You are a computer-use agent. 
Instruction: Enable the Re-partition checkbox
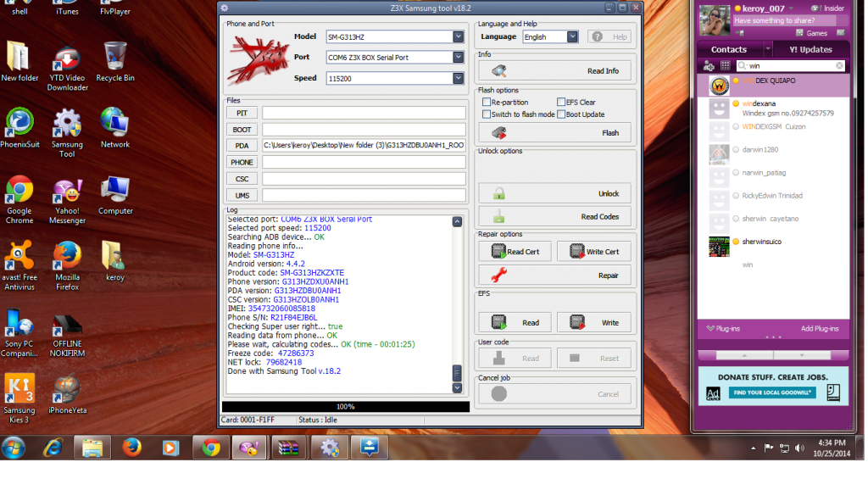(x=487, y=103)
